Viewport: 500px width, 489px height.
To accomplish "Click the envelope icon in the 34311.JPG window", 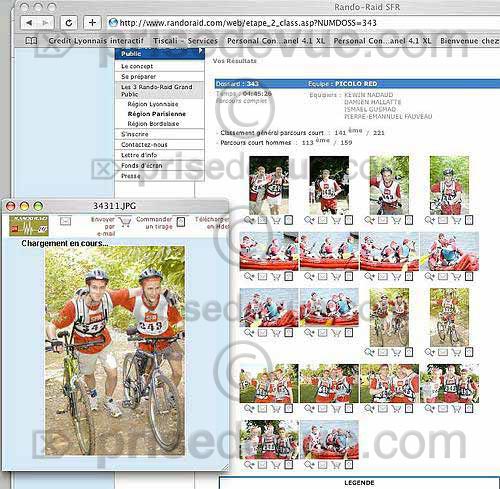I will click(65, 221).
